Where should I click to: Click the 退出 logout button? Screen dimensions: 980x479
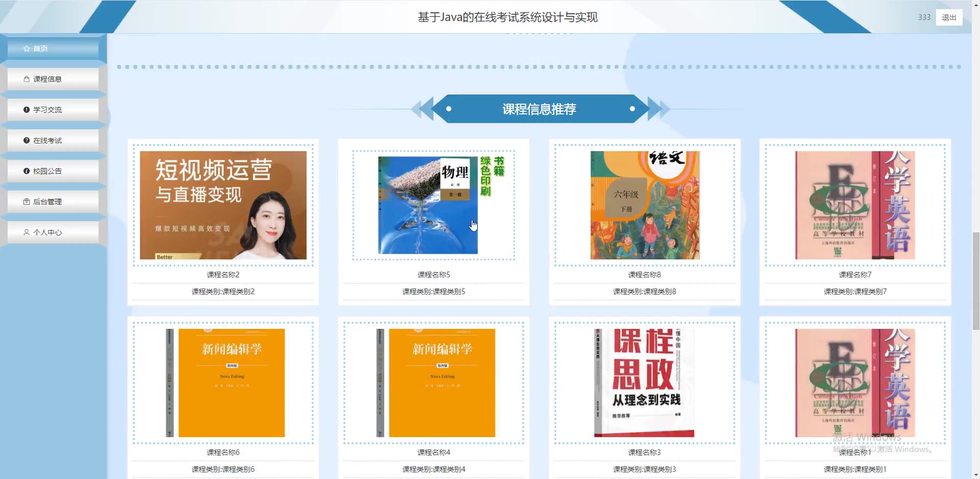tap(949, 17)
